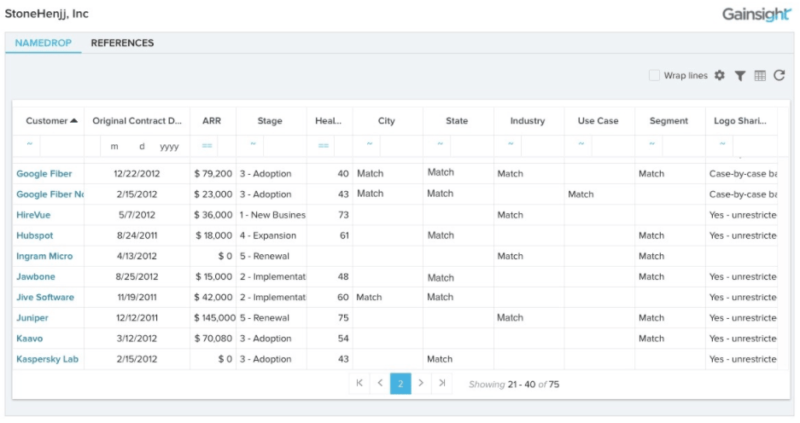Advance to the next page arrow
The height and width of the screenshot is (423, 800).
(421, 383)
